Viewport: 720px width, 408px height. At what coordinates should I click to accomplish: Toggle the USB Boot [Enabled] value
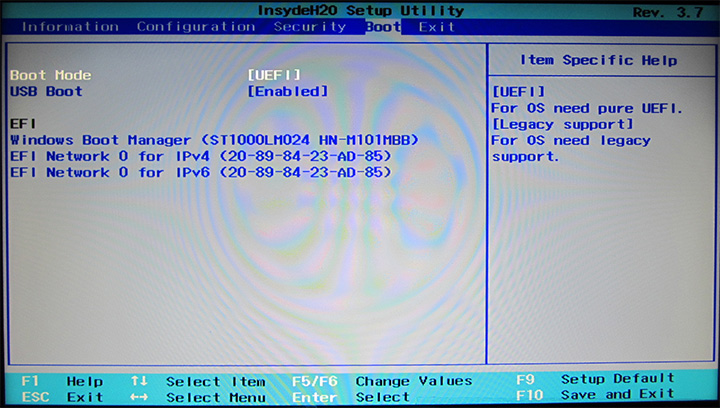(288, 91)
